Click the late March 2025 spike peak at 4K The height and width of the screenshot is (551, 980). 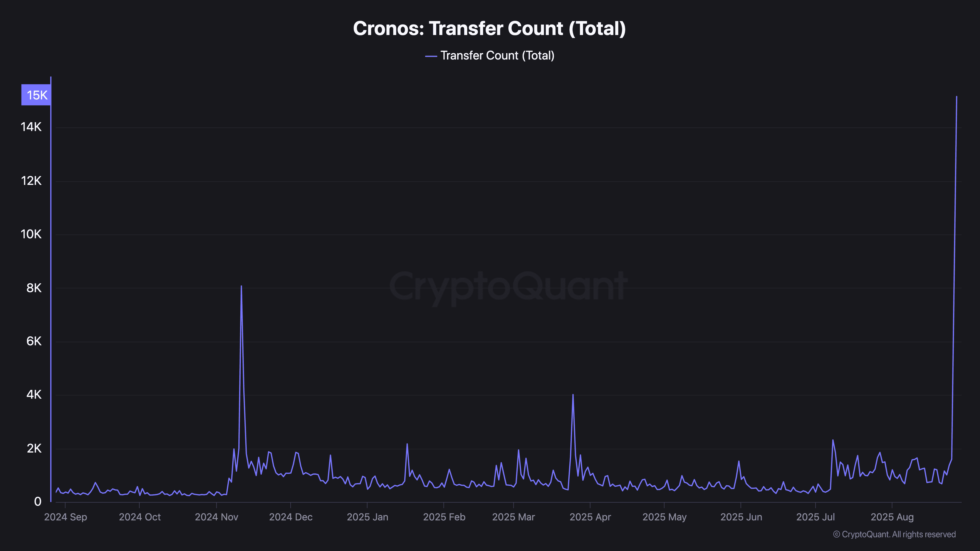[x=573, y=395]
